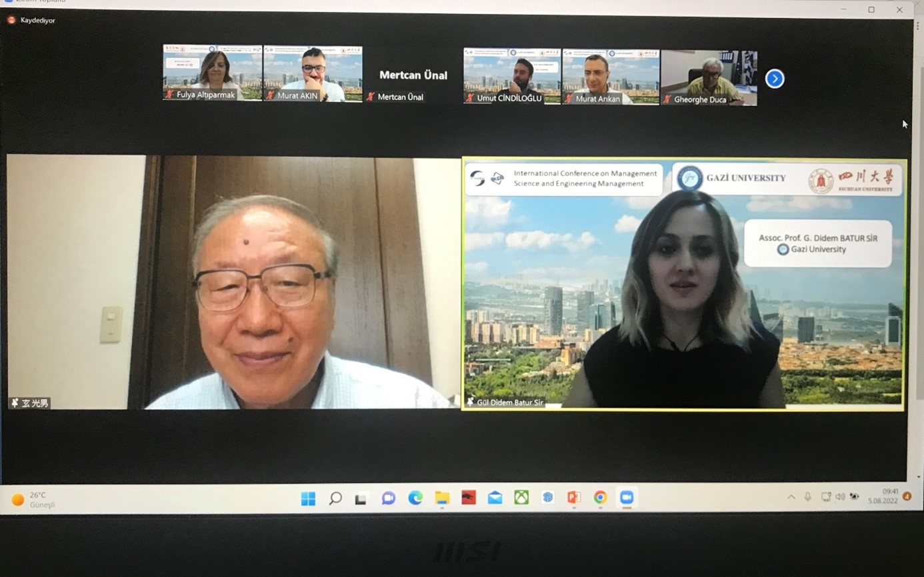Show hidden system tray icons

[791, 497]
